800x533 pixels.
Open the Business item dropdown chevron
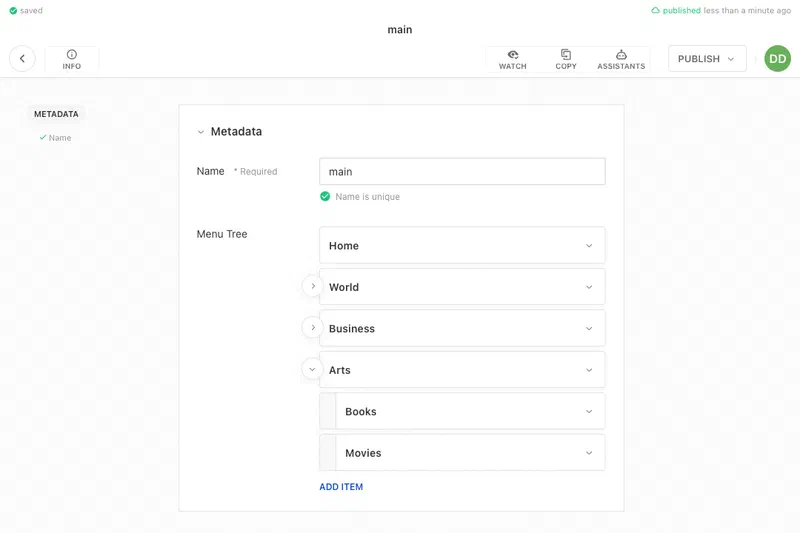pyautogui.click(x=589, y=328)
